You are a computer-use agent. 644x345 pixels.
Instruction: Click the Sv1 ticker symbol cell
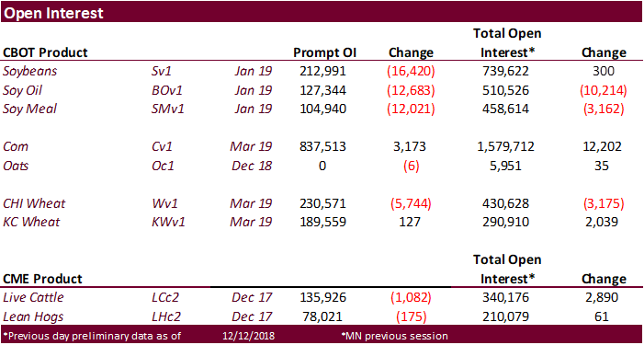tap(163, 71)
